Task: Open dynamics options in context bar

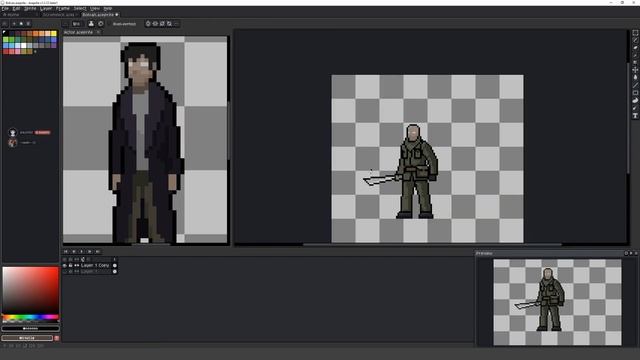Action: coord(100,24)
